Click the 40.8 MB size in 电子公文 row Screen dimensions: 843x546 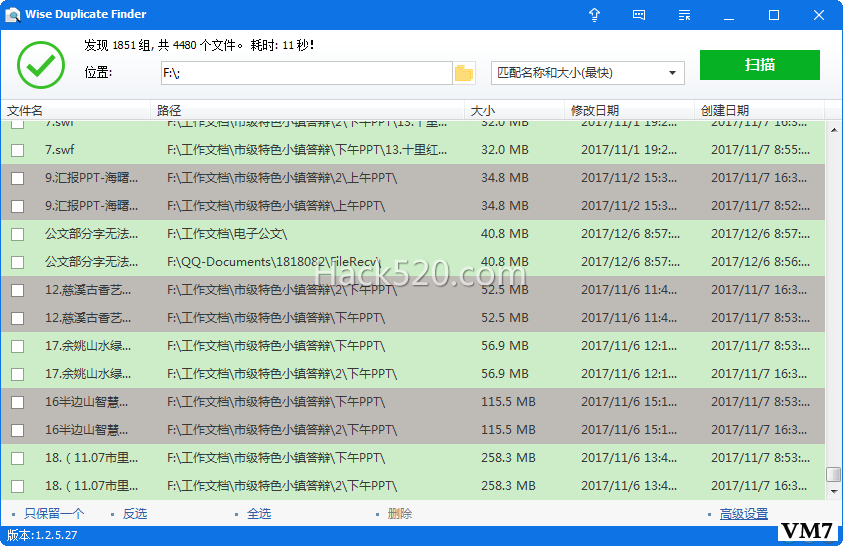click(505, 234)
